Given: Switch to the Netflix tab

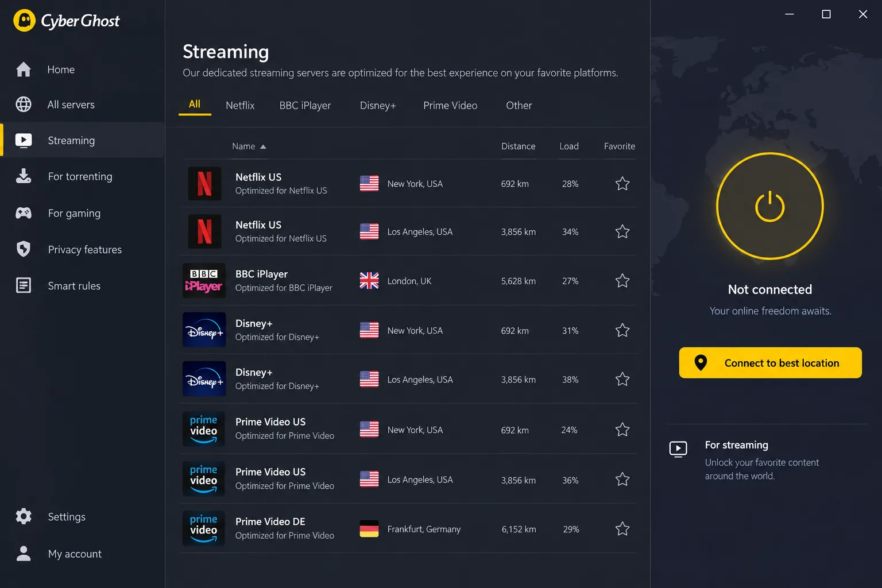Looking at the screenshot, I should (x=240, y=106).
